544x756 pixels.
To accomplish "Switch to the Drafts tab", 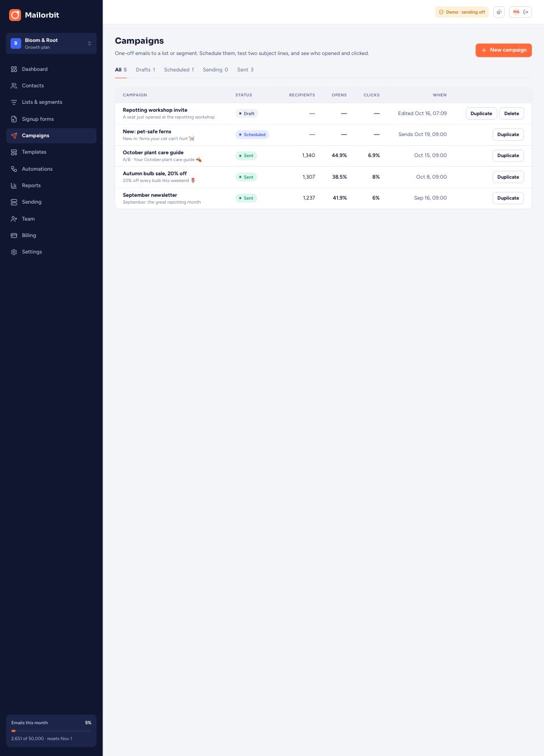I will click(146, 70).
